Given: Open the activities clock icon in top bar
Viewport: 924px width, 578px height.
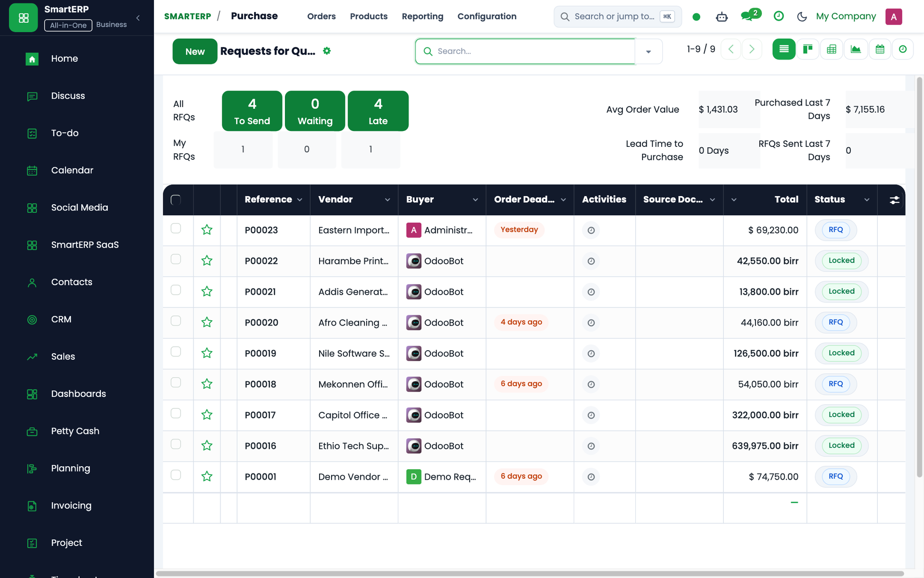Looking at the screenshot, I should point(779,16).
